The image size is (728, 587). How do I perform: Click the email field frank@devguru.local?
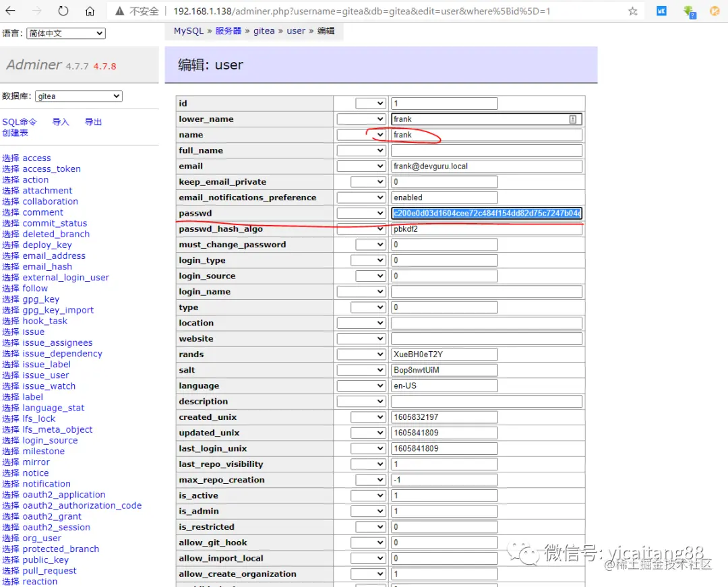click(x=487, y=166)
